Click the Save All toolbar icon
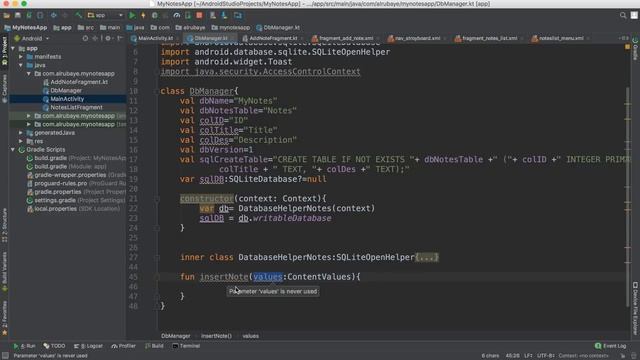 [18, 16]
